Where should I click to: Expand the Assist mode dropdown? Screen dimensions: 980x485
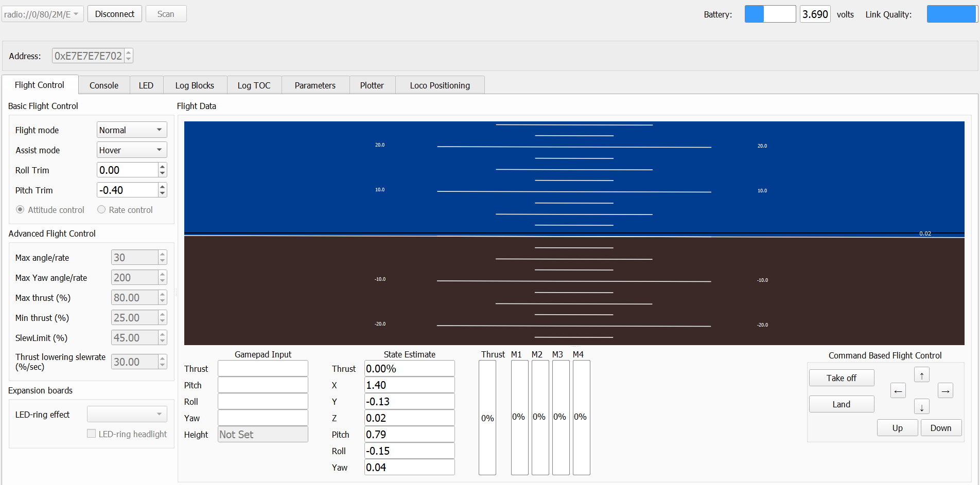coord(132,150)
